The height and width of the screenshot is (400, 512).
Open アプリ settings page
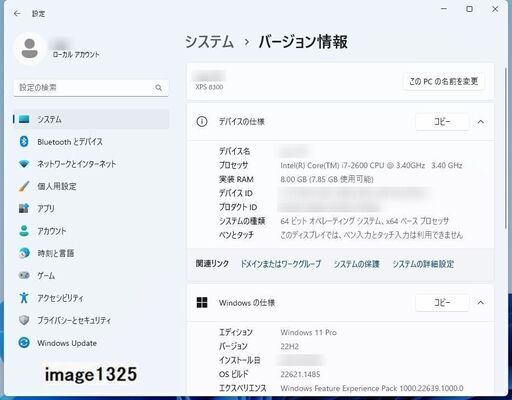pos(91,209)
